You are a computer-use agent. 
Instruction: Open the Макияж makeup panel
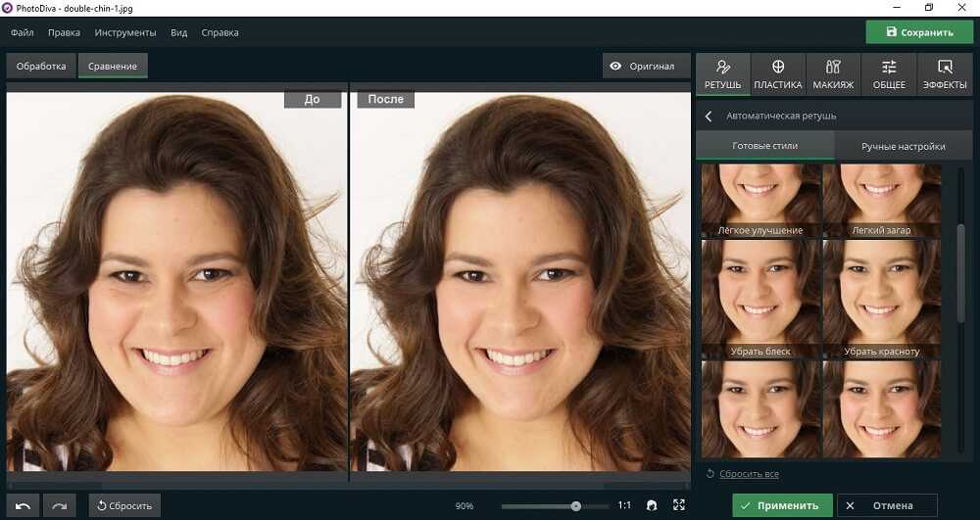pyautogui.click(x=833, y=74)
